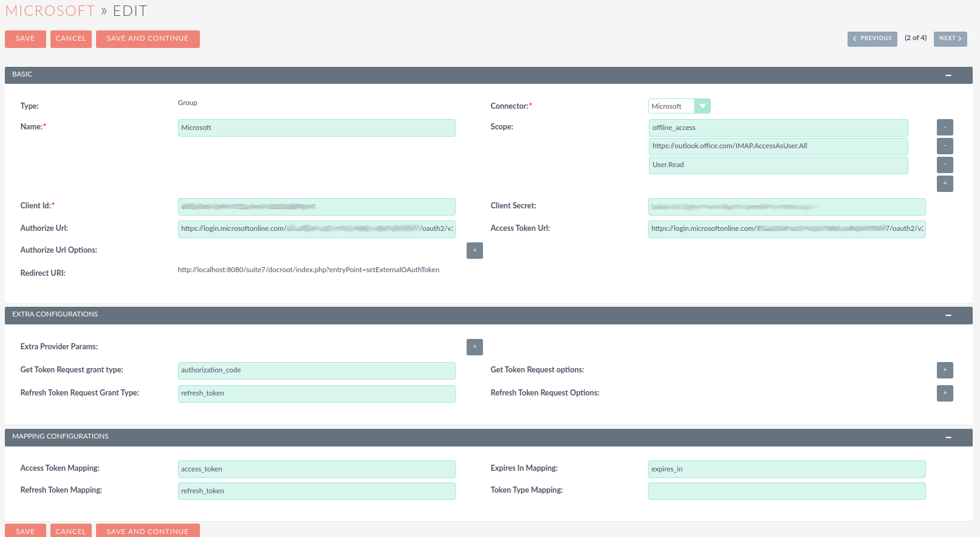Image resolution: width=980 pixels, height=537 pixels.
Task: Edit the IMAP.AccessAsUser.All scope field
Action: point(778,146)
